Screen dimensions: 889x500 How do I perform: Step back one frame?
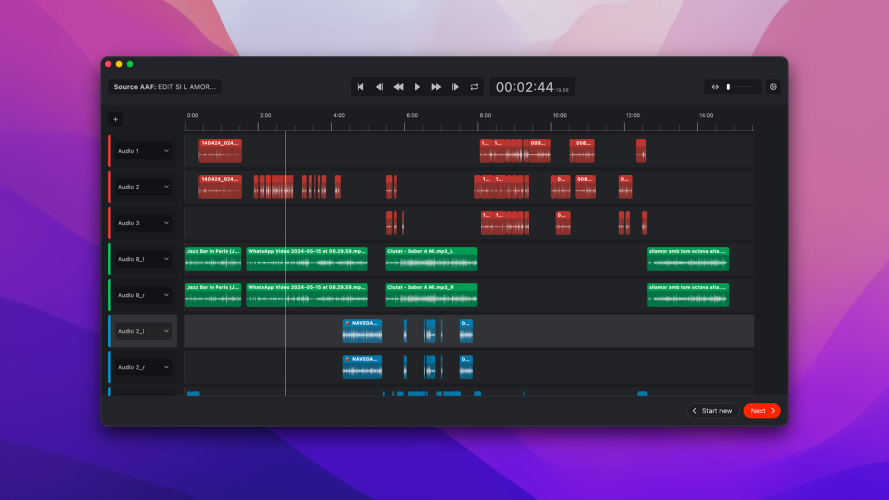tap(379, 87)
